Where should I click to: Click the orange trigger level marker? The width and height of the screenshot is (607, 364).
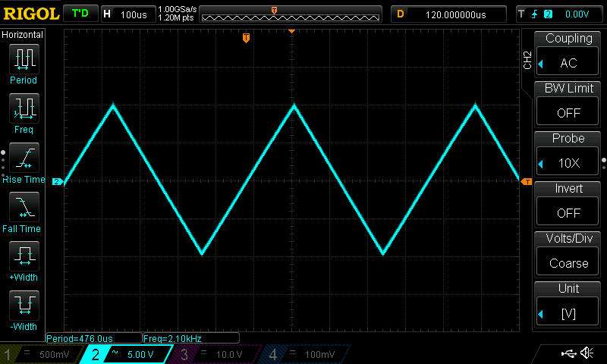(x=526, y=181)
